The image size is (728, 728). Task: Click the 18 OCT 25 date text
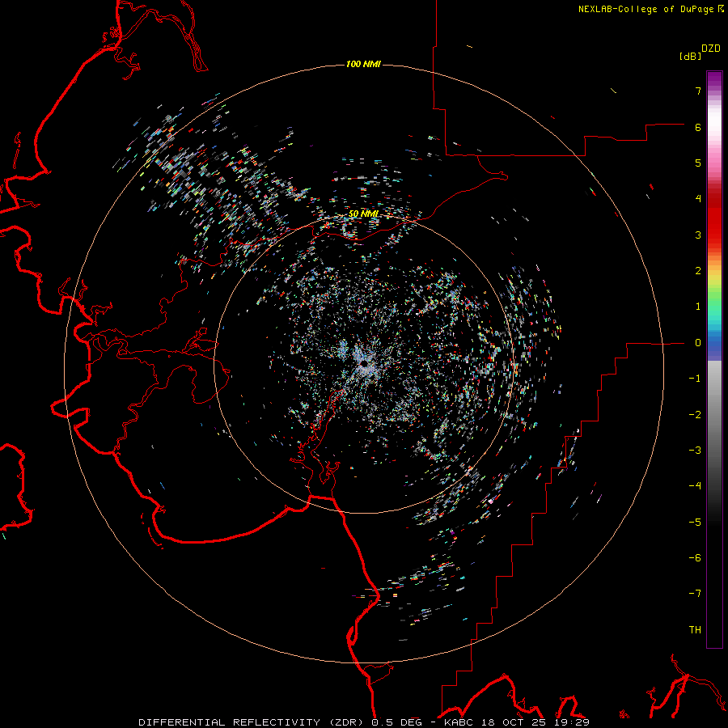513,722
